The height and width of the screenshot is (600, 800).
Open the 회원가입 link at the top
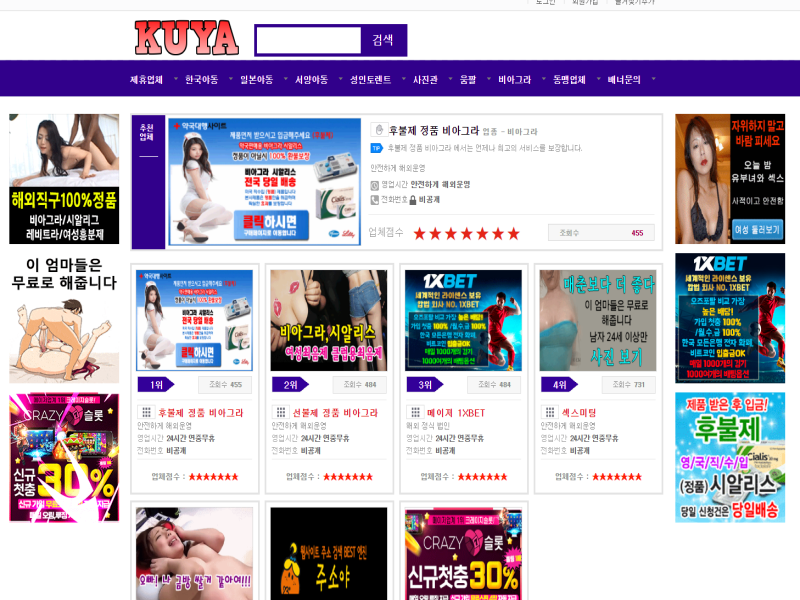[585, 3]
